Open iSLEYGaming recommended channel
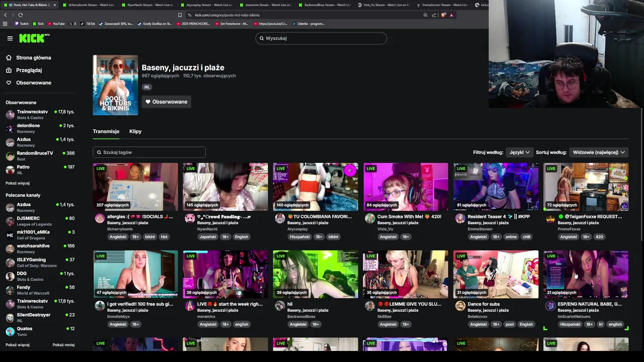This screenshot has width=644, height=362. point(40,262)
